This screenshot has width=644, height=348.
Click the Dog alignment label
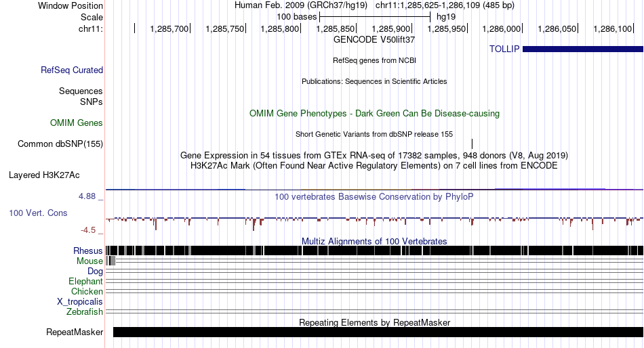pos(95,271)
